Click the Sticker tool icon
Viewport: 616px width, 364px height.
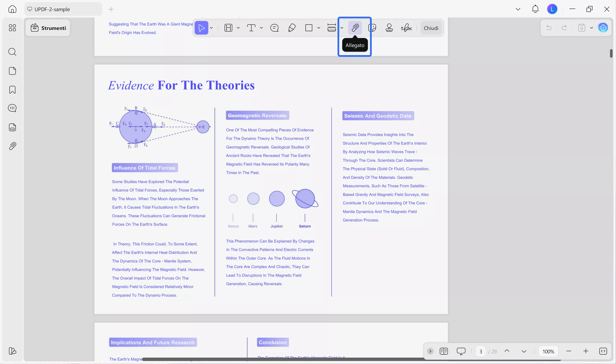pyautogui.click(x=372, y=28)
